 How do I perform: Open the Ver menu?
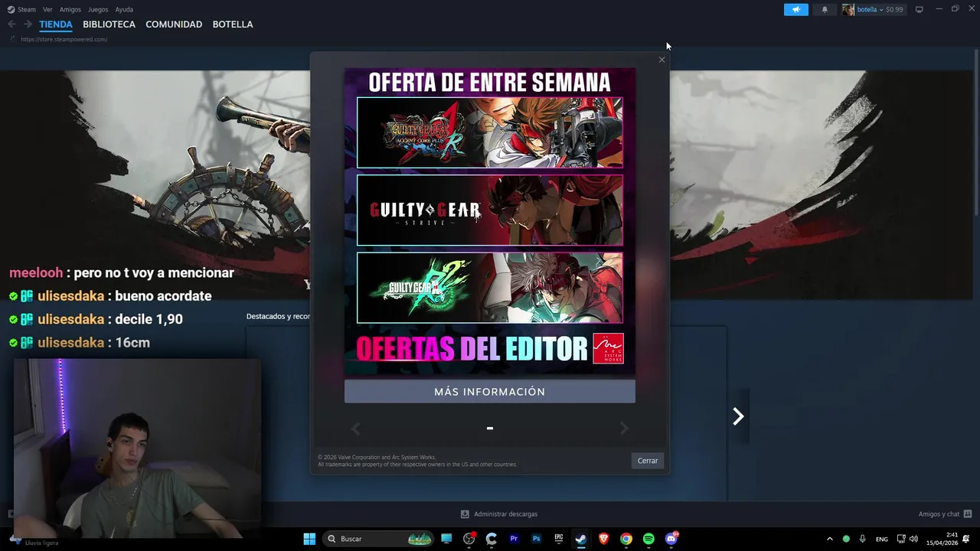point(47,9)
